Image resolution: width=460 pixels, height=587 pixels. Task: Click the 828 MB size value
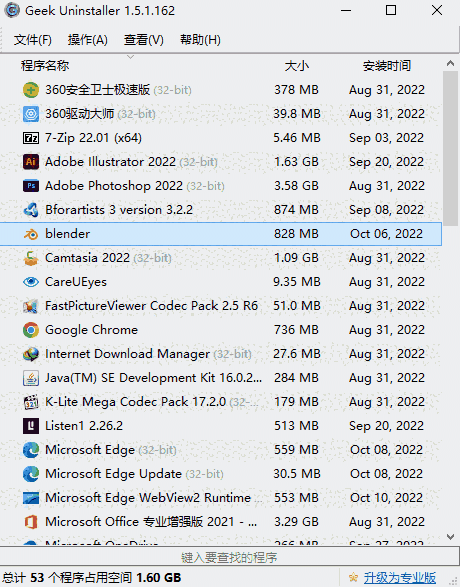[x=296, y=234]
